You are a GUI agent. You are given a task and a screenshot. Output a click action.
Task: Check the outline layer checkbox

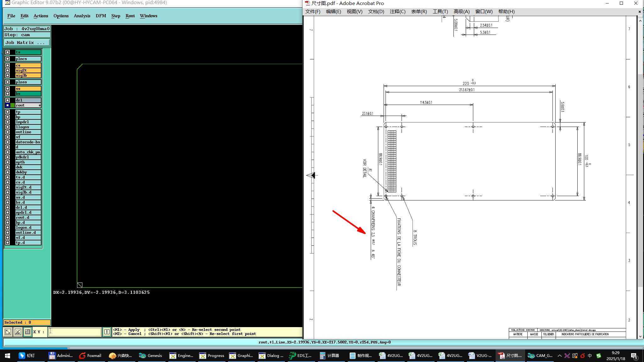(x=8, y=132)
